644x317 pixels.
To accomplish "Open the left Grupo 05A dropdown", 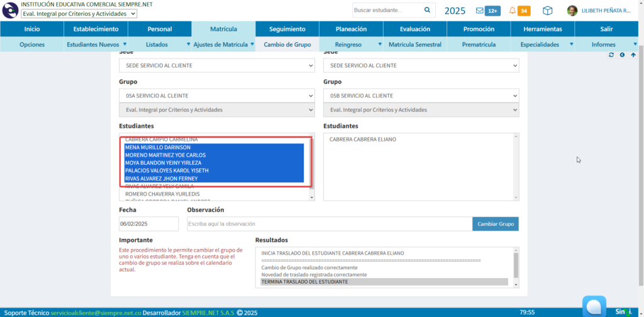I will (216, 96).
